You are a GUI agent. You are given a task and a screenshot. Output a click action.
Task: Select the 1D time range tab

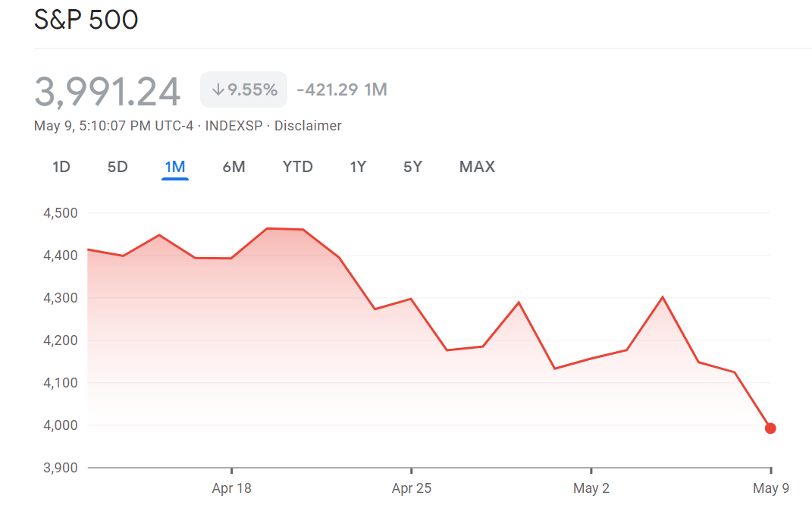[x=61, y=167]
